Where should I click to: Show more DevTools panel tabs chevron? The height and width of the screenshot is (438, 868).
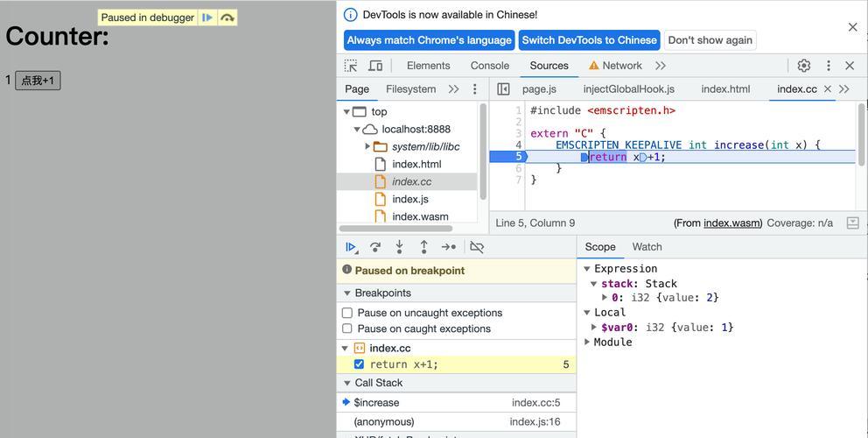pyautogui.click(x=661, y=66)
